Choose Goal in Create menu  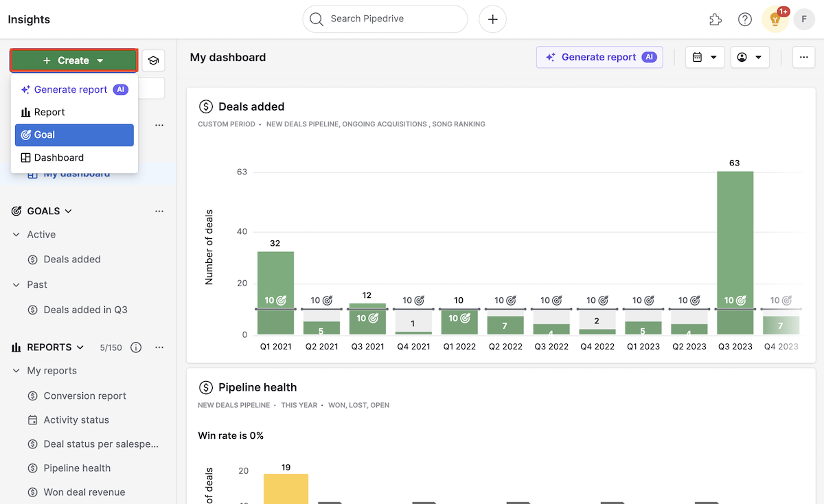(x=74, y=135)
